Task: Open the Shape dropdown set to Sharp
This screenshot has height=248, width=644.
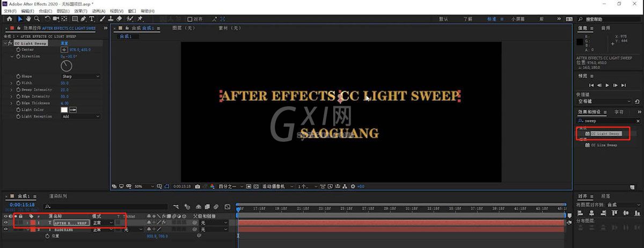Action: point(80,76)
